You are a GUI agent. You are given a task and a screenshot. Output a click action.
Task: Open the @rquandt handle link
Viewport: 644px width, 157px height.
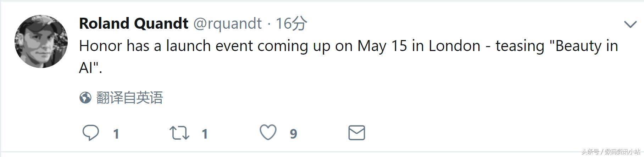[227, 23]
